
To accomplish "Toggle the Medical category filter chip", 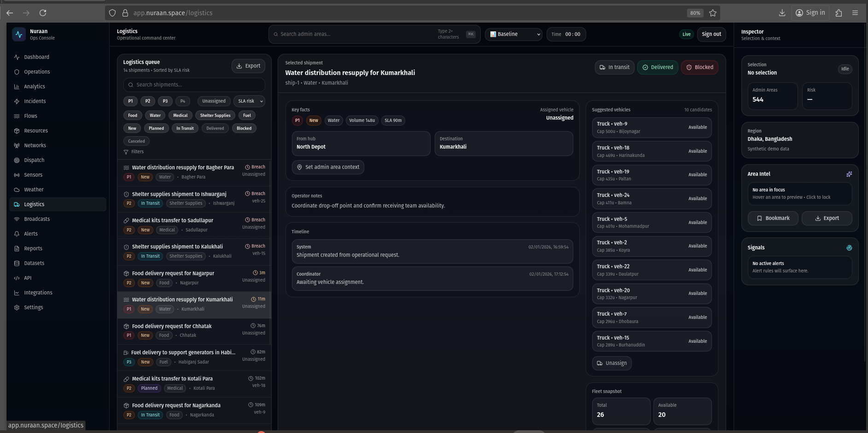I will pos(180,115).
